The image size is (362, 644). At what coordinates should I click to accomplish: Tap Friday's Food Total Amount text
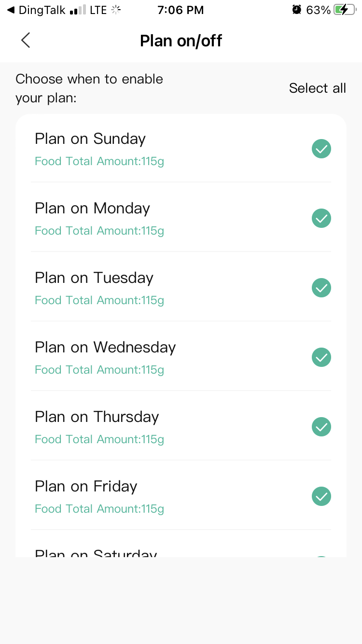(x=99, y=509)
